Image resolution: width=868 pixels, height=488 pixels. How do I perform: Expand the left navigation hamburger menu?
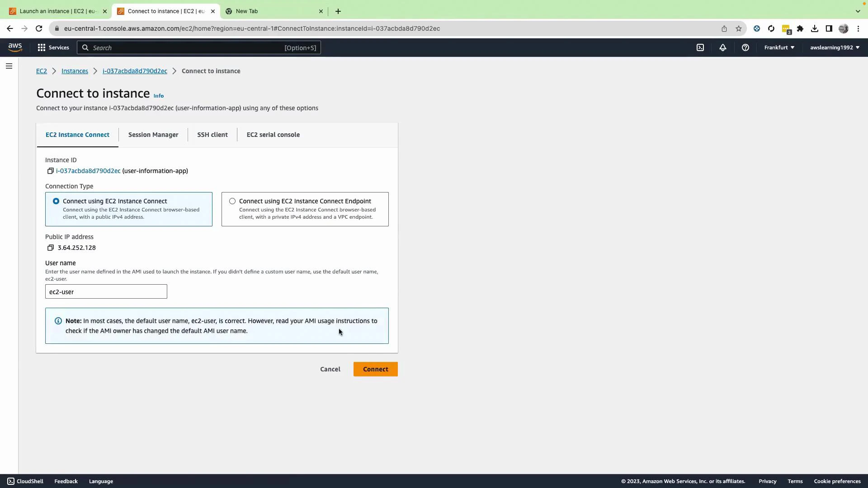[9, 66]
